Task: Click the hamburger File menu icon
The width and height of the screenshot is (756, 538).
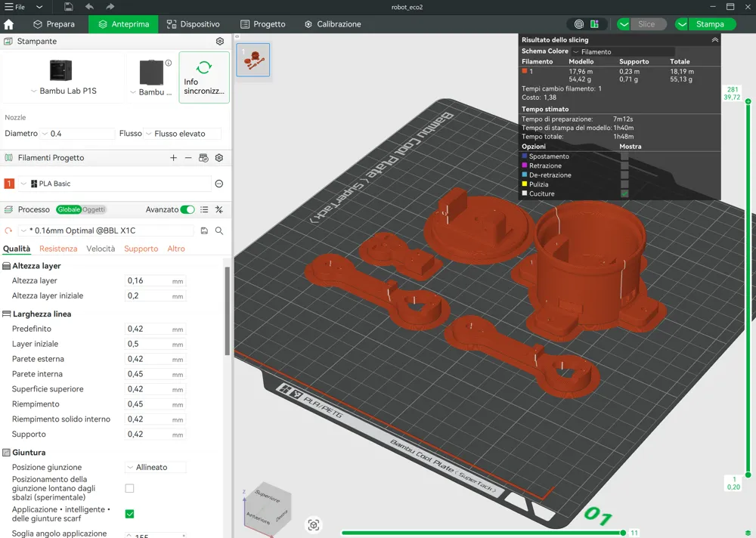Action: (x=8, y=7)
